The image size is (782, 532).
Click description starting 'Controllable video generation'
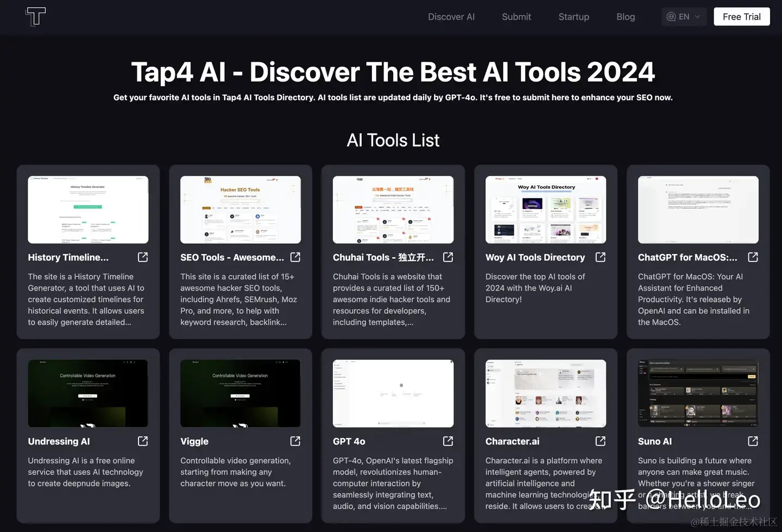click(x=236, y=472)
